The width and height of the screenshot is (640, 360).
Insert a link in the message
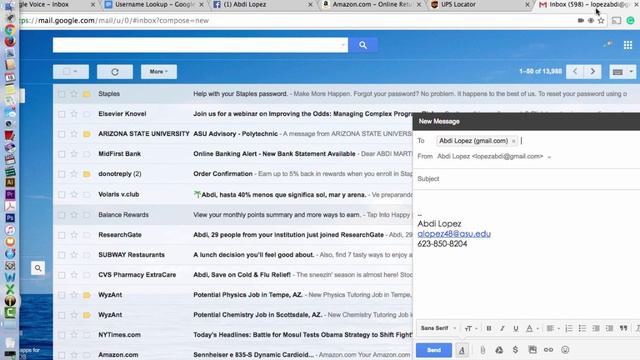[549, 350]
